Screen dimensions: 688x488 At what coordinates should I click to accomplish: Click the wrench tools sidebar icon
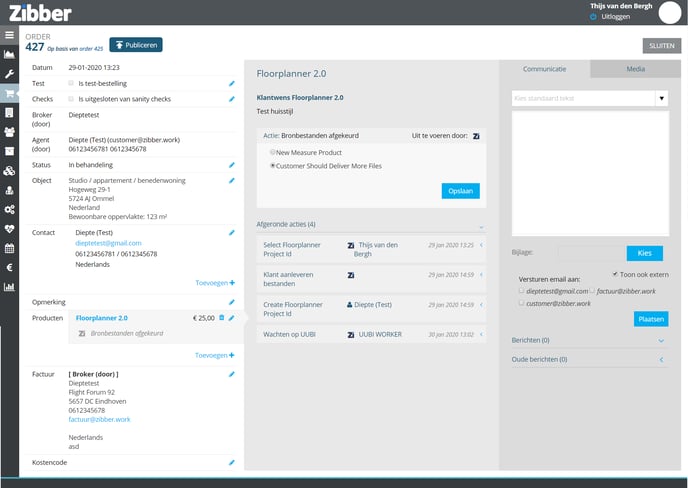pyautogui.click(x=9, y=75)
